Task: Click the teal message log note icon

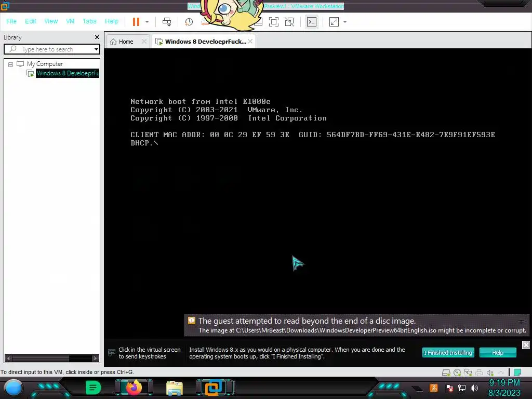Action: [x=517, y=373]
